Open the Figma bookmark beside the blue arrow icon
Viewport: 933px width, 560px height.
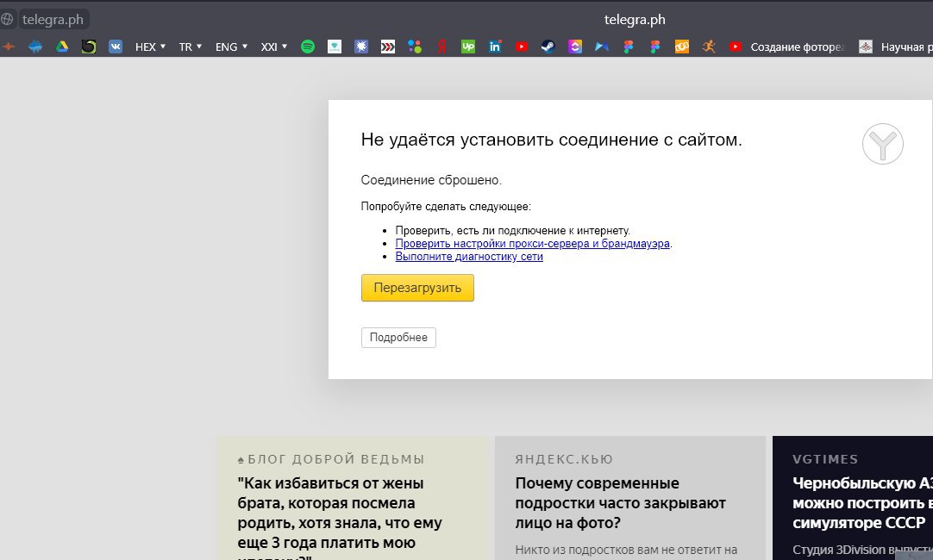tap(629, 47)
